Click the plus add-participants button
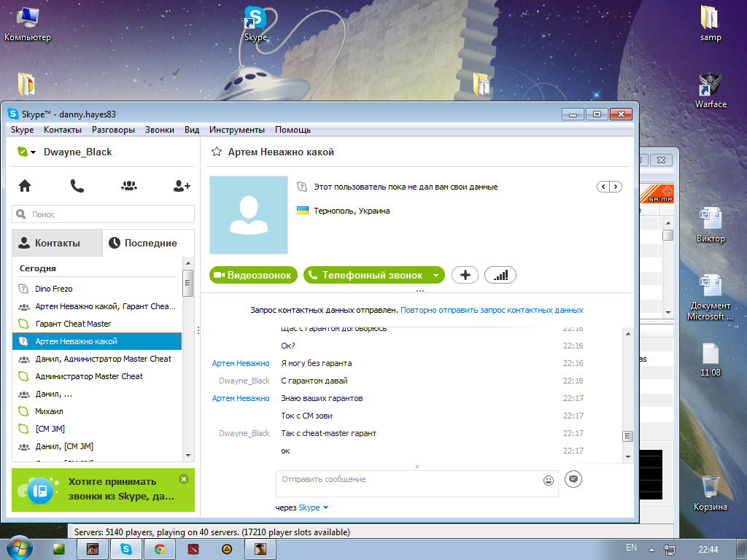 click(x=465, y=275)
